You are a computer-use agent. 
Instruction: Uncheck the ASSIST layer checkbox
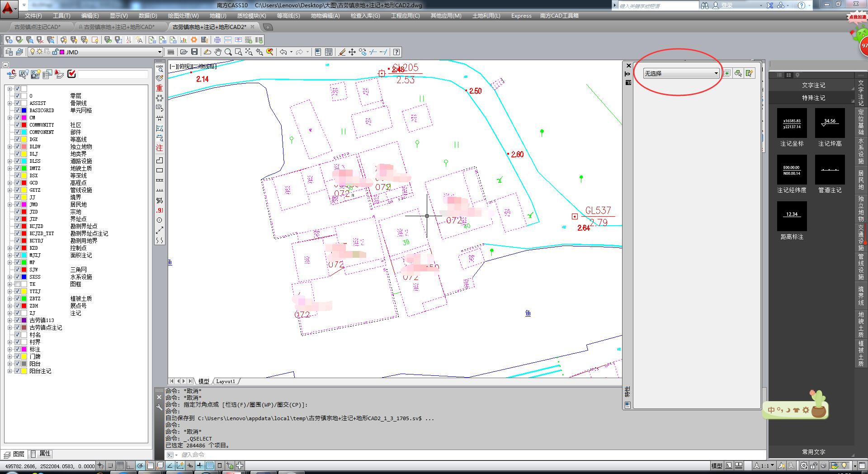[18, 103]
